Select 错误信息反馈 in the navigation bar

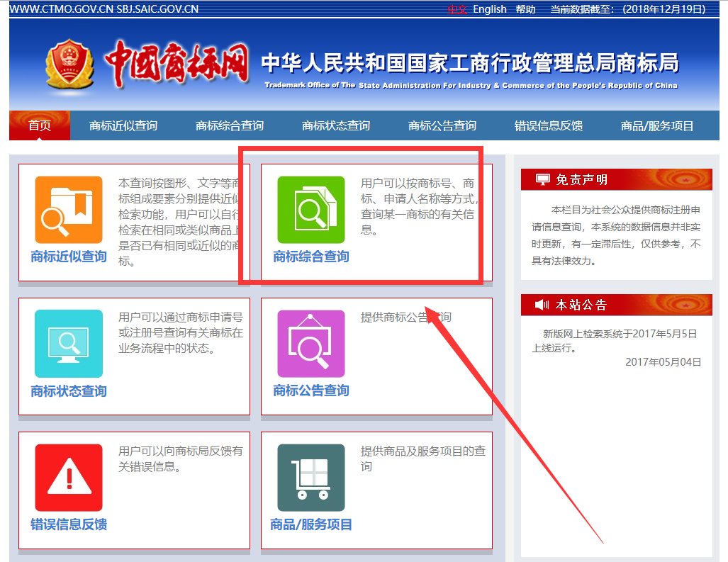click(549, 126)
